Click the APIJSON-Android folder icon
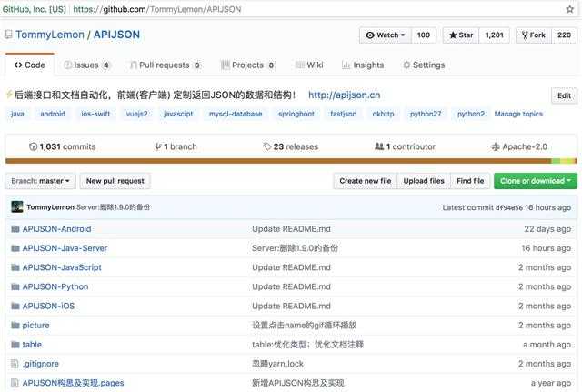The height and width of the screenshot is (392, 582). tap(15, 229)
